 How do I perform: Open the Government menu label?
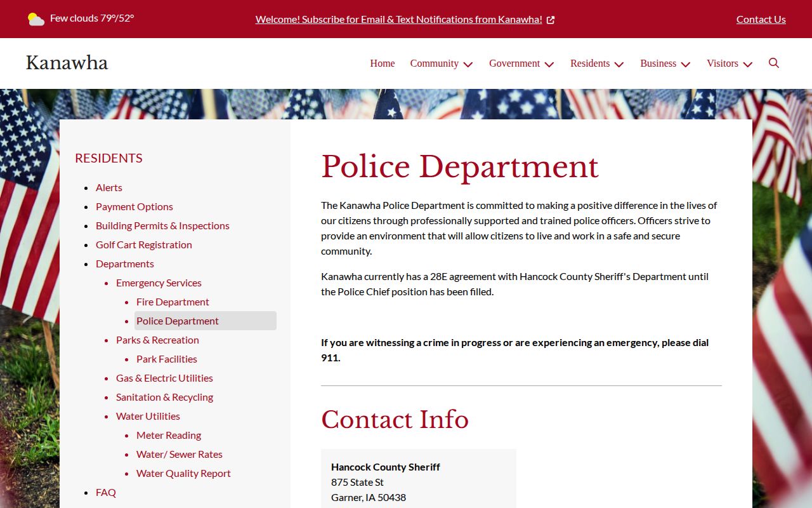coord(514,63)
